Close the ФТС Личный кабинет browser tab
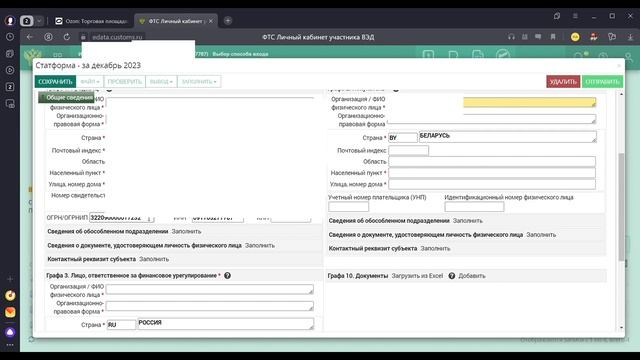 click(x=211, y=21)
